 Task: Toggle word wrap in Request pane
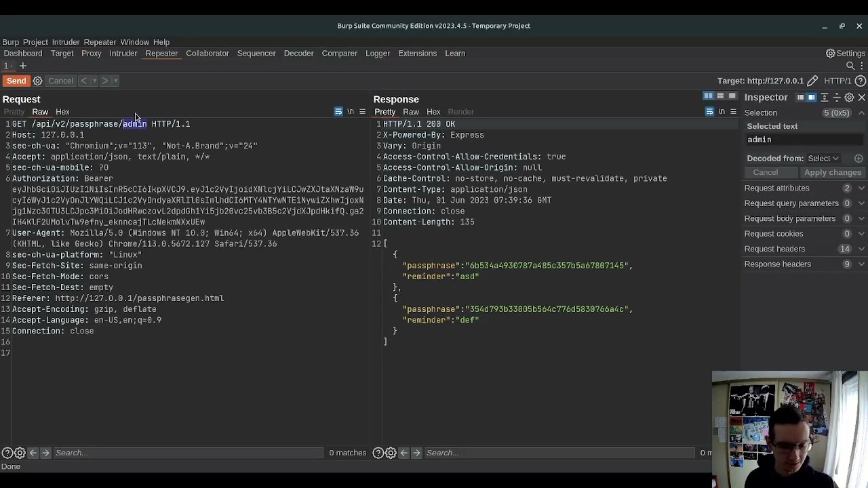(x=338, y=112)
